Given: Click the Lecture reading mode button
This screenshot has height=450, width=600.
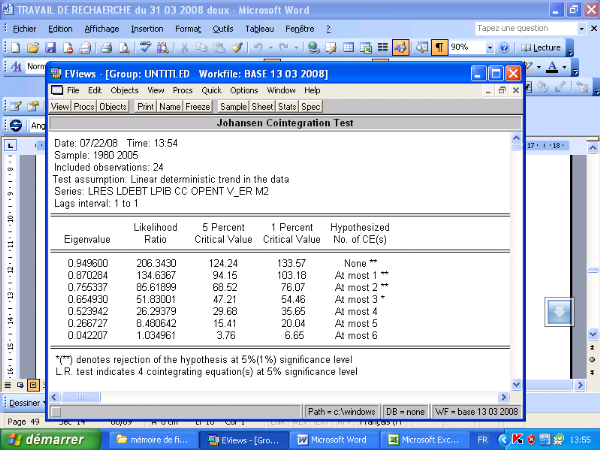Looking at the screenshot, I should point(541,47).
